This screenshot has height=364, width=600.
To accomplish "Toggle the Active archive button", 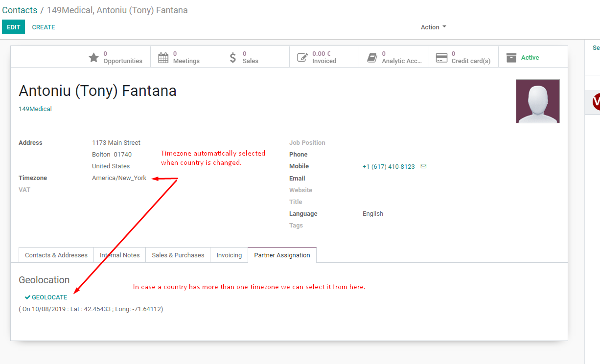I will [x=523, y=58].
